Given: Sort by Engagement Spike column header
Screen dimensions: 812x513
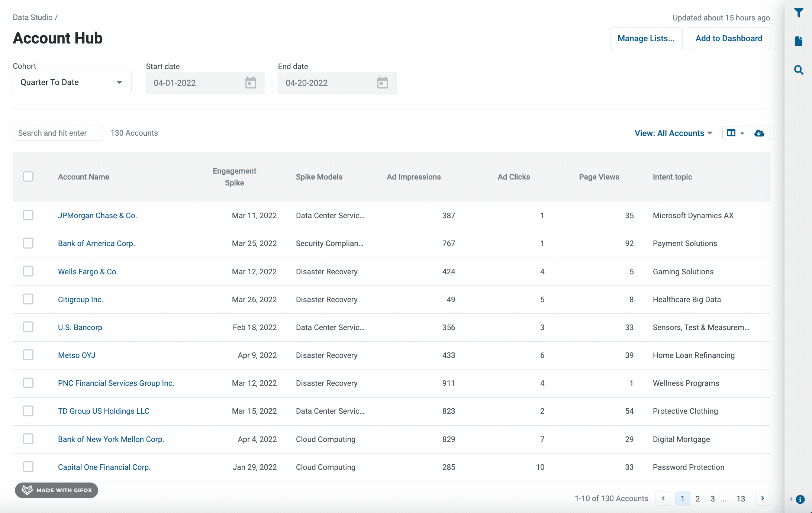Looking at the screenshot, I should [235, 177].
